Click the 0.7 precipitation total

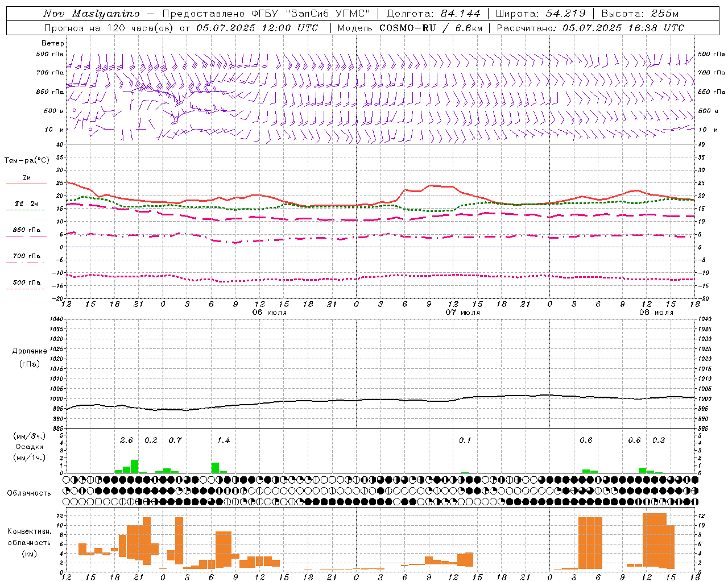coord(175,440)
